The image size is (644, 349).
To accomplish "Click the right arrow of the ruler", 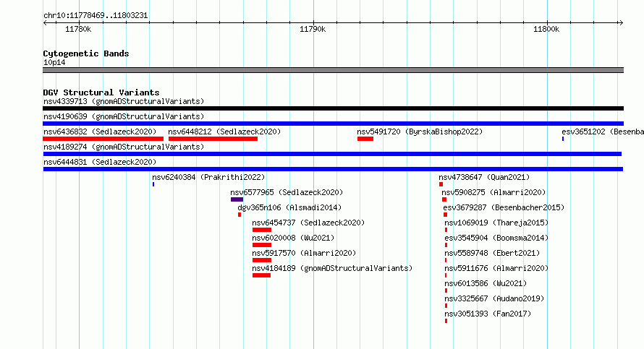I will [621, 23].
